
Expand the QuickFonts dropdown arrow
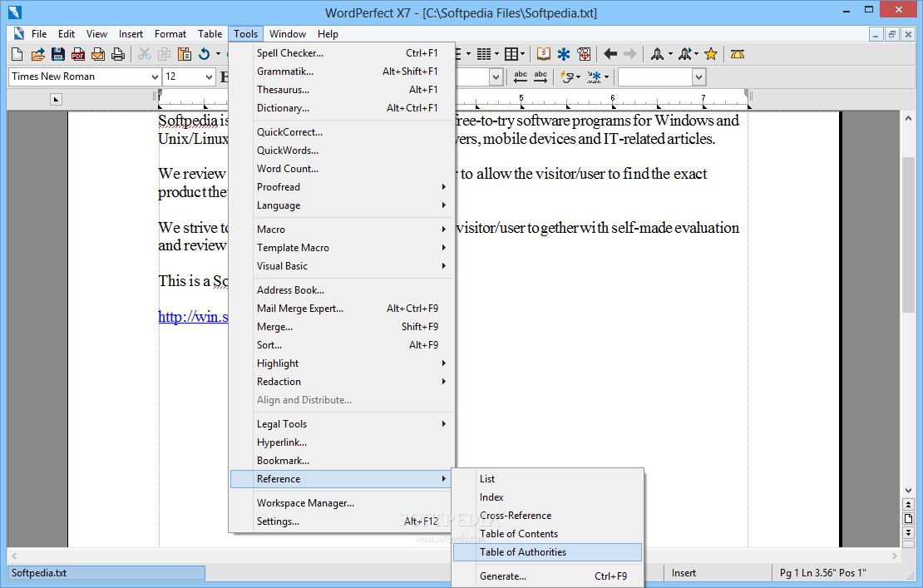tap(578, 77)
